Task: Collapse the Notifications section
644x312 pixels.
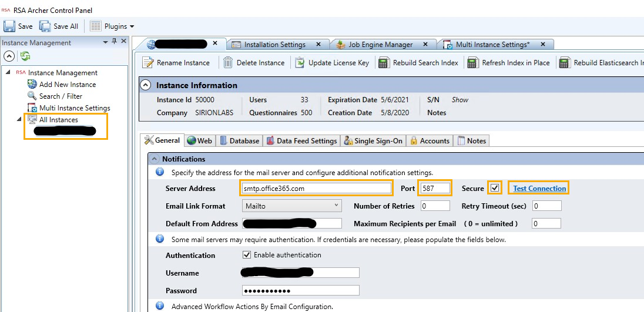Action: [x=155, y=159]
